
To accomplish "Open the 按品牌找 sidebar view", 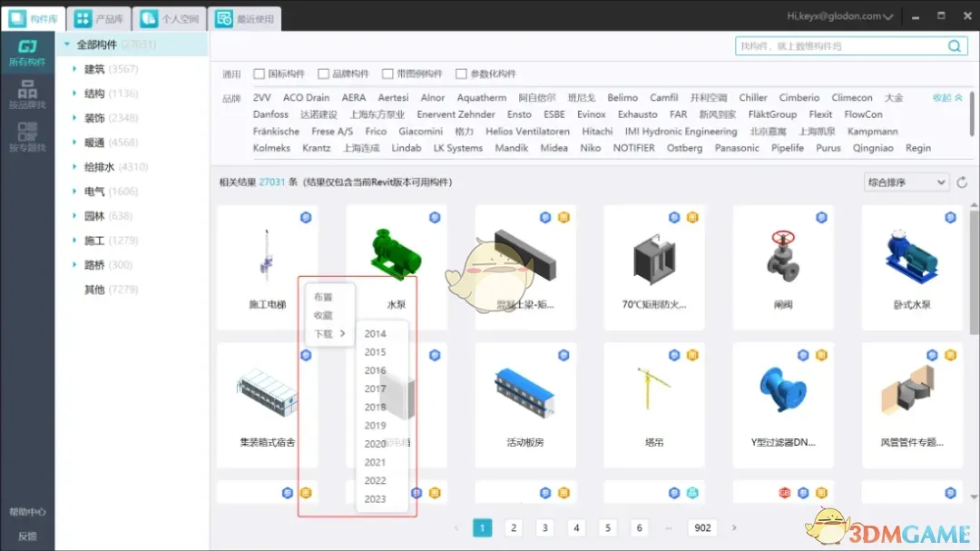I will (27, 93).
